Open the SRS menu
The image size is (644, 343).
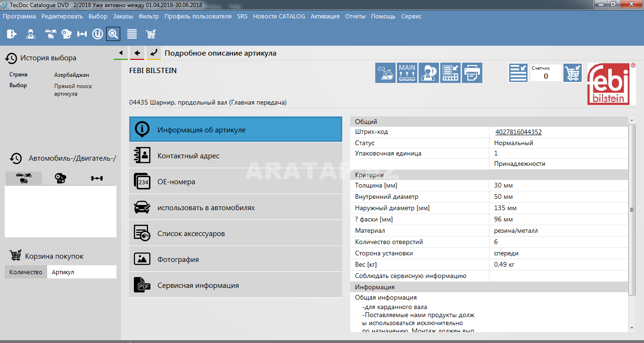242,16
